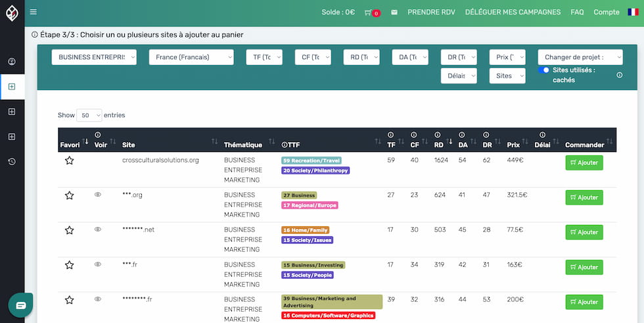Open the FAQ menu item

pos(577,12)
